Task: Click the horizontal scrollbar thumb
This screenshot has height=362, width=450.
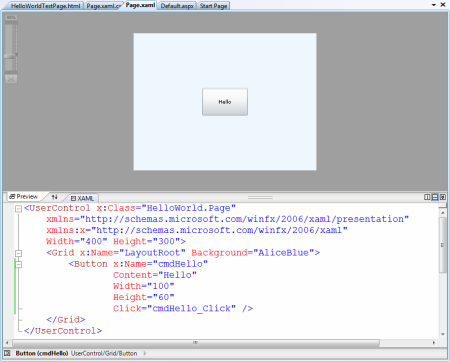Action: 196,343
